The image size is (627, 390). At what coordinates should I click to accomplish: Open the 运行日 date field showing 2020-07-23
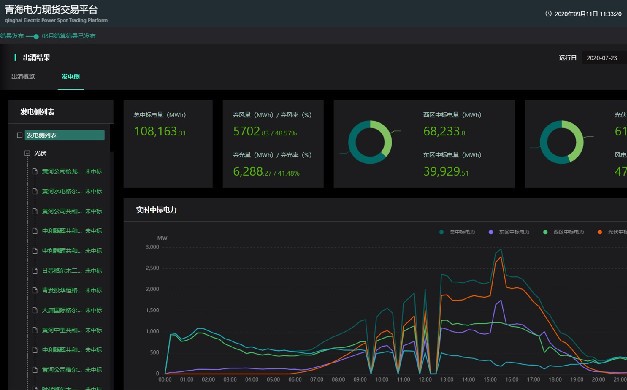coord(604,58)
